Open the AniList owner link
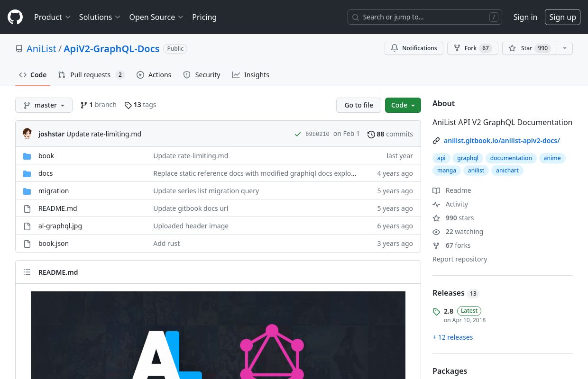The image size is (588, 379). [41, 49]
